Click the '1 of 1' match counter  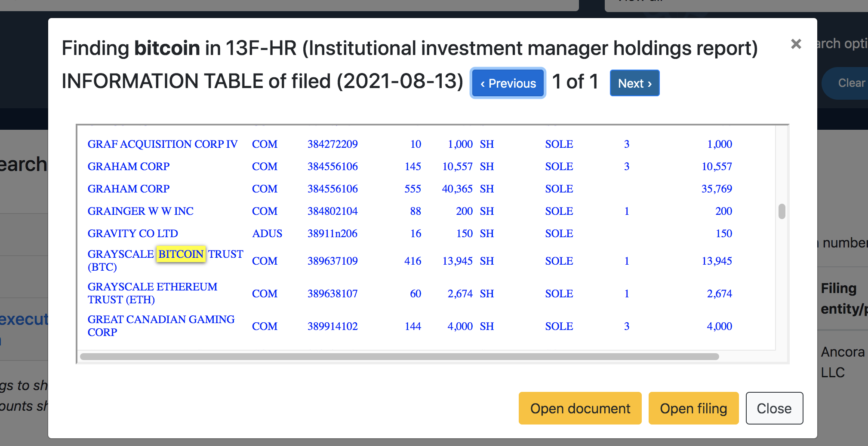pos(576,82)
